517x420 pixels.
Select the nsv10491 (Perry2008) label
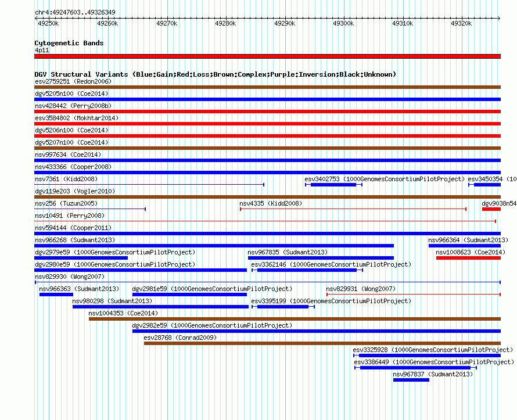70,216
